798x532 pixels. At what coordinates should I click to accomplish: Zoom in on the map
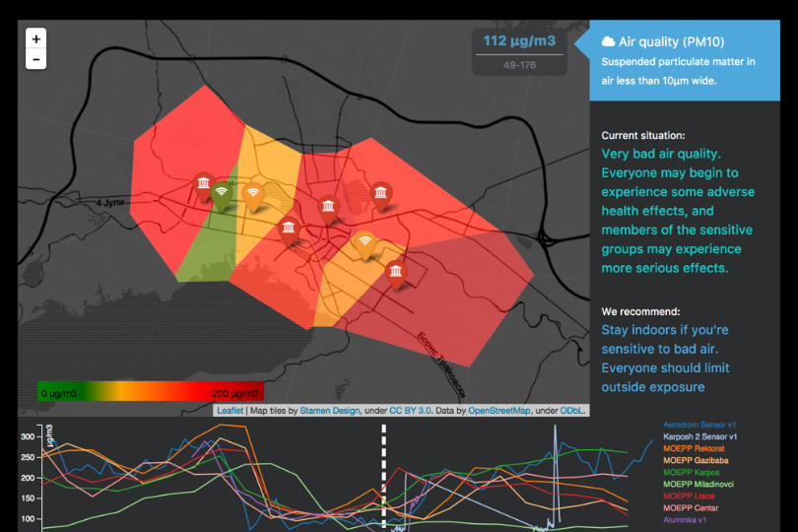[x=36, y=38]
